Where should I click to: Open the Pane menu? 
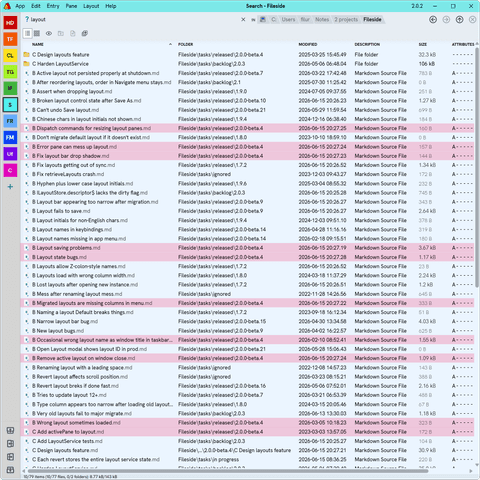click(x=71, y=6)
